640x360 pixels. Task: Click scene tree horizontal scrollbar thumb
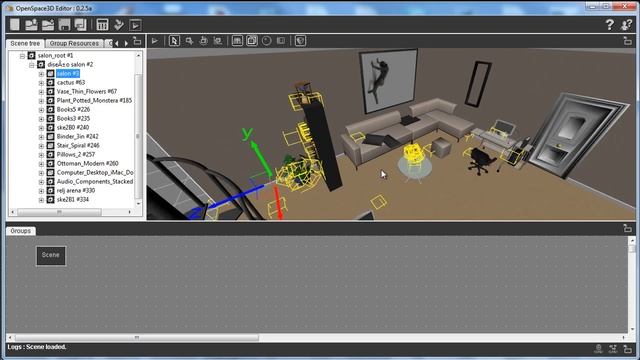[x=59, y=212]
